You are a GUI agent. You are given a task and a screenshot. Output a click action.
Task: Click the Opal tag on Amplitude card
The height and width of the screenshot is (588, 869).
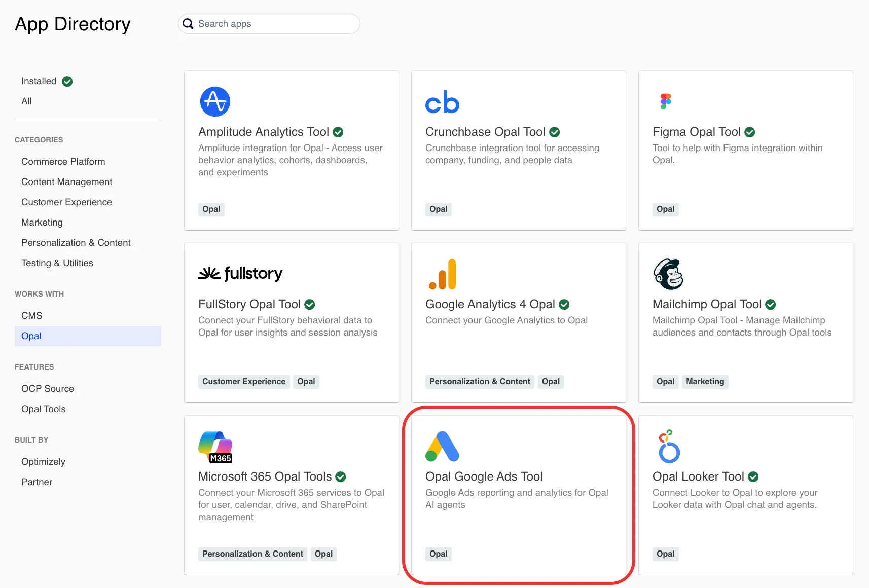pyautogui.click(x=211, y=209)
